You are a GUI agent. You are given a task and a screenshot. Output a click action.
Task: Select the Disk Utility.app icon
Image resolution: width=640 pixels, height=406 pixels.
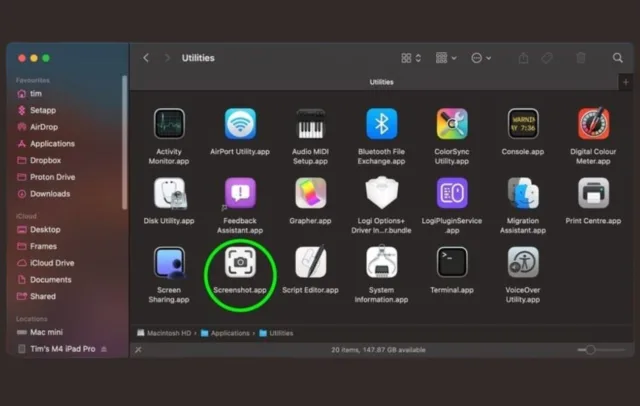[x=169, y=193]
